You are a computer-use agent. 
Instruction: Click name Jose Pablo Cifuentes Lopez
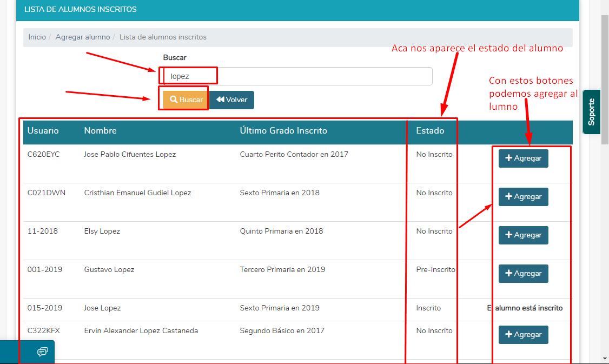pyautogui.click(x=130, y=154)
